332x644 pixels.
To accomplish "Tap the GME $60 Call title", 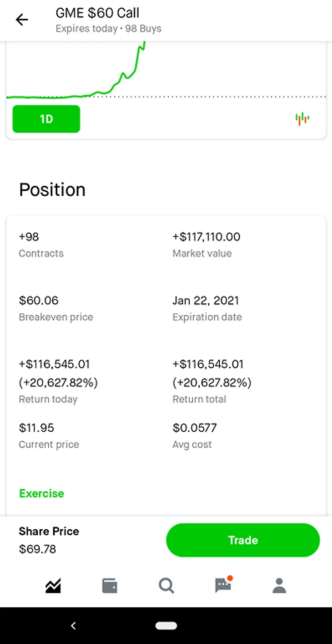I will click(x=97, y=13).
